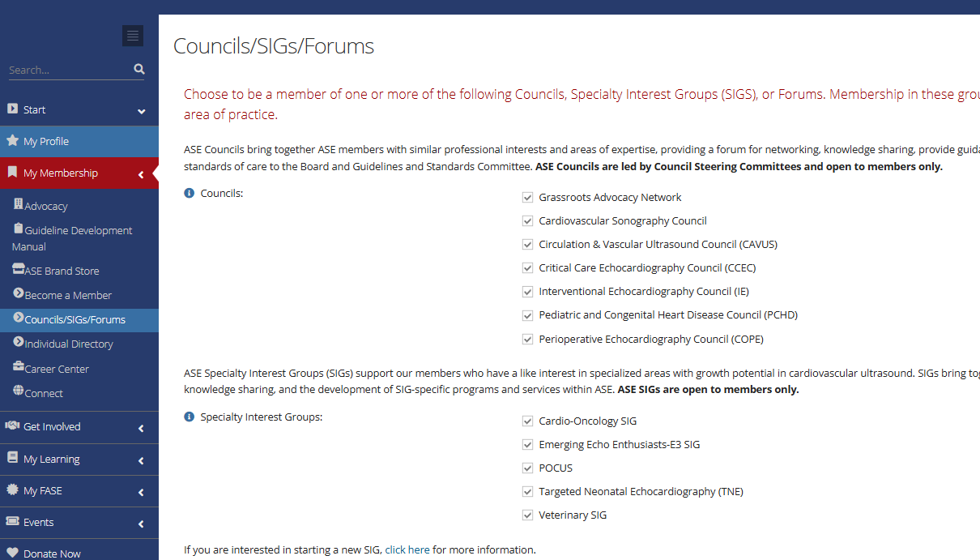This screenshot has width=980, height=560.
Task: Expand the My Learning section
Action: (141, 460)
